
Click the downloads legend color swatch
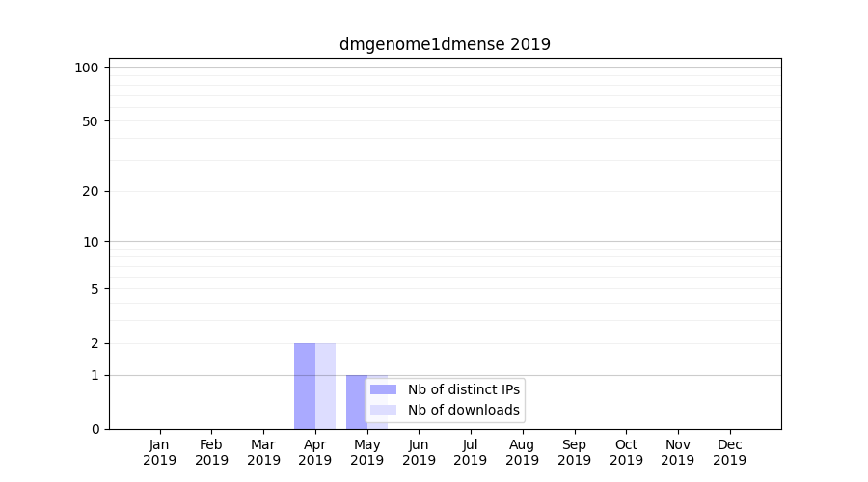pos(383,410)
